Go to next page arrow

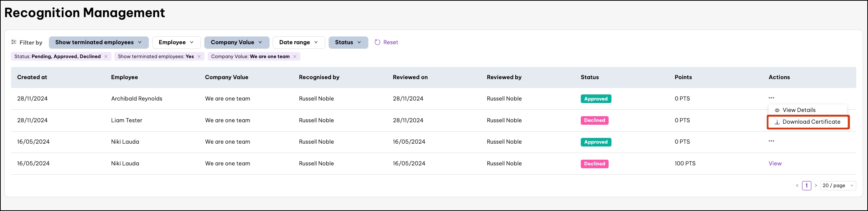[x=816, y=186]
